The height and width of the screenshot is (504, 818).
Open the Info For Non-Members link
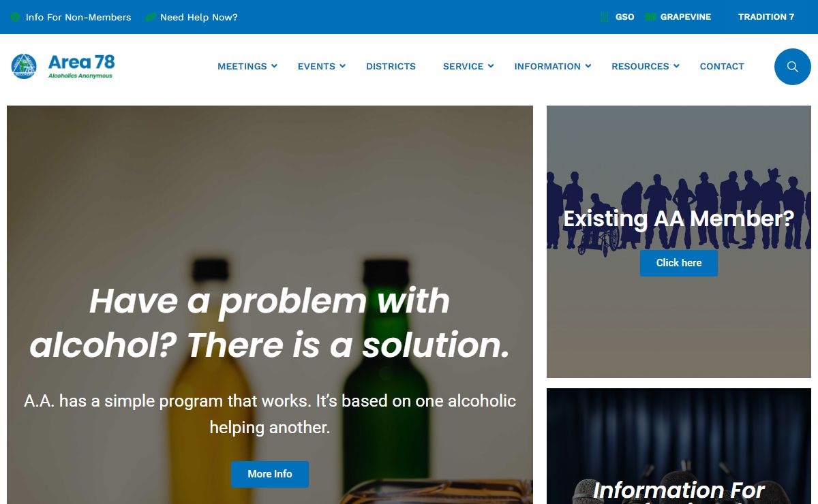(78, 17)
